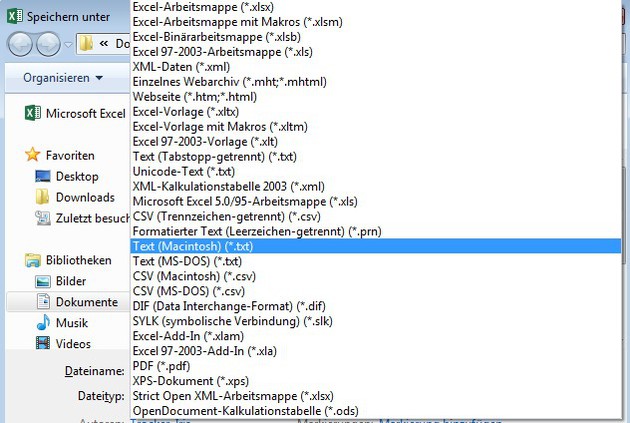Choose Webseite (*.htm;*.html) format
The image size is (630, 423).
tap(376, 96)
